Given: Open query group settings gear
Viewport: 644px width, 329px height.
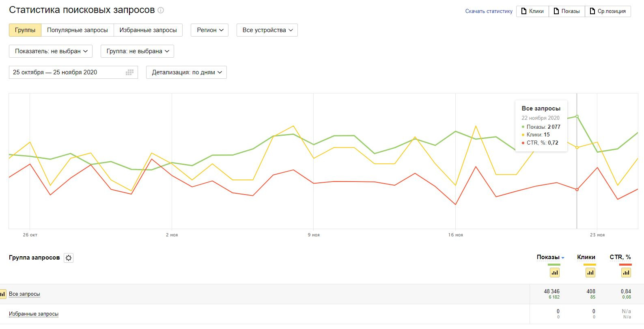Looking at the screenshot, I should click(x=69, y=258).
